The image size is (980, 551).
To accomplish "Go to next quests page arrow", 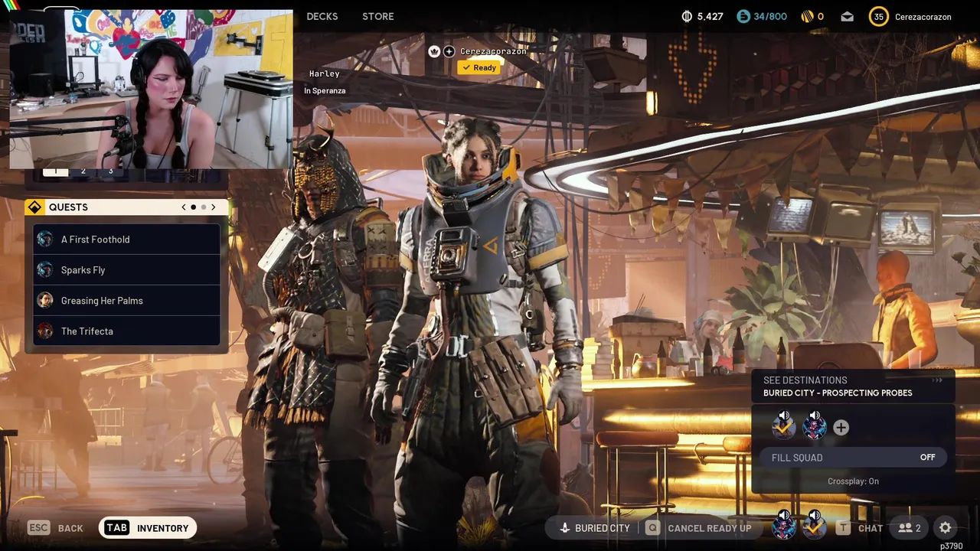I will tap(214, 207).
